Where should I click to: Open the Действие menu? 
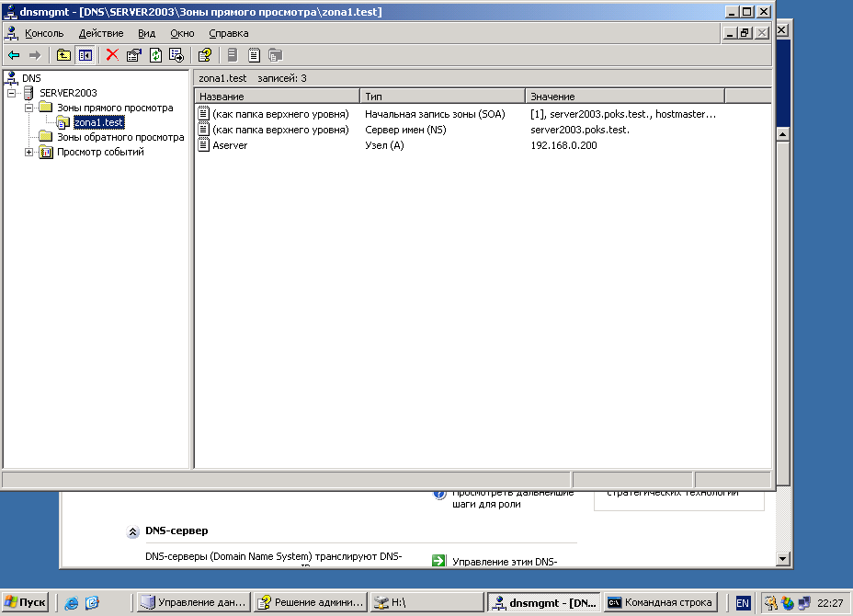pos(101,33)
